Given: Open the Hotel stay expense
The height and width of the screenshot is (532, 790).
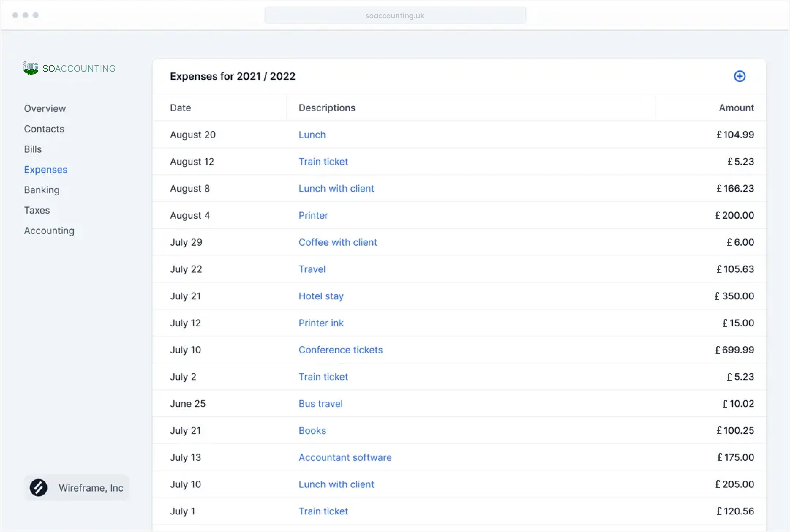Looking at the screenshot, I should click(x=321, y=296).
